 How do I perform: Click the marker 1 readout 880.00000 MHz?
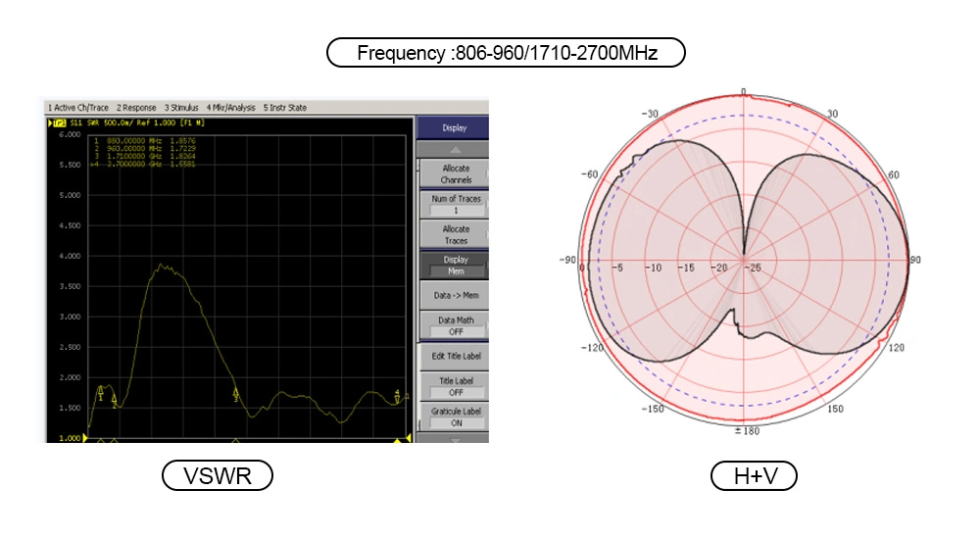[x=145, y=141]
